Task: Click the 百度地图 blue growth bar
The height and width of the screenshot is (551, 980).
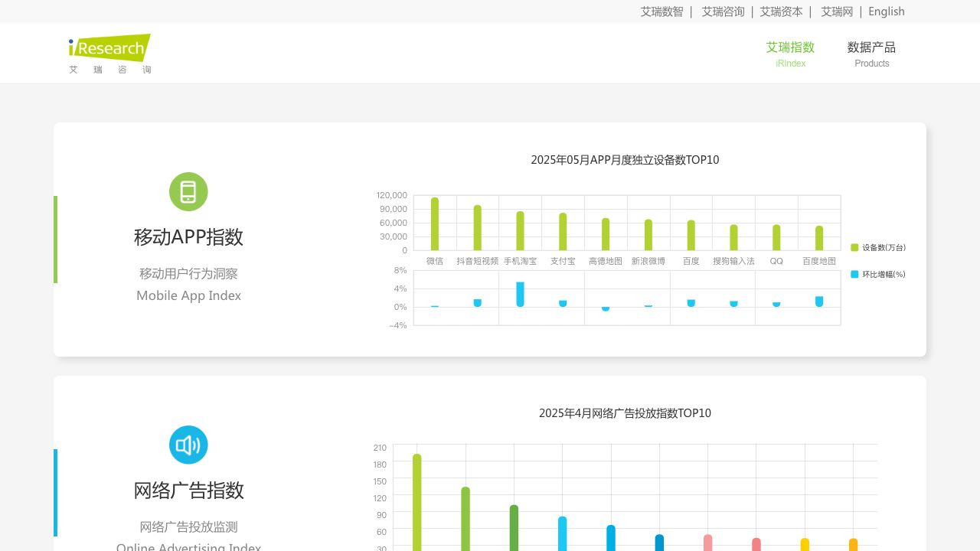Action: [x=819, y=302]
